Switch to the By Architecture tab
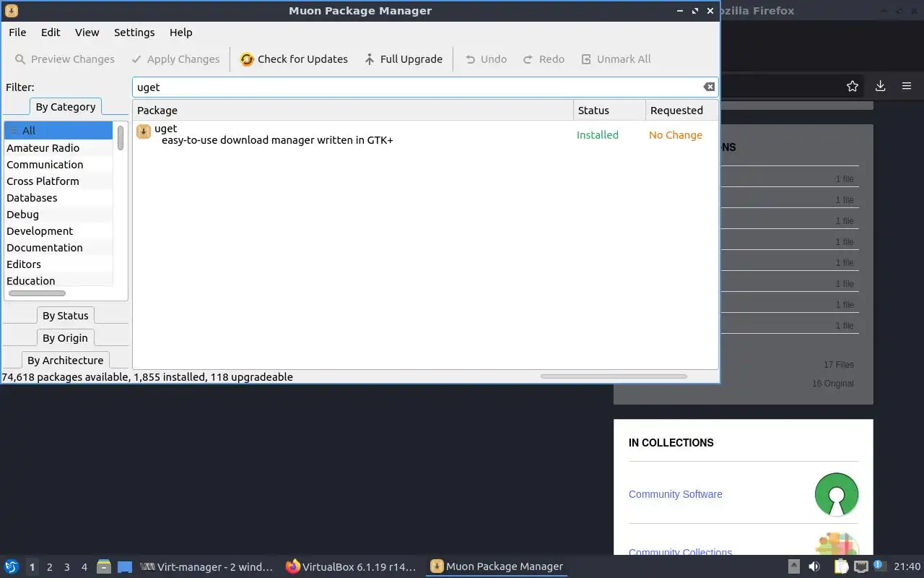This screenshot has width=924, height=578. tap(65, 361)
